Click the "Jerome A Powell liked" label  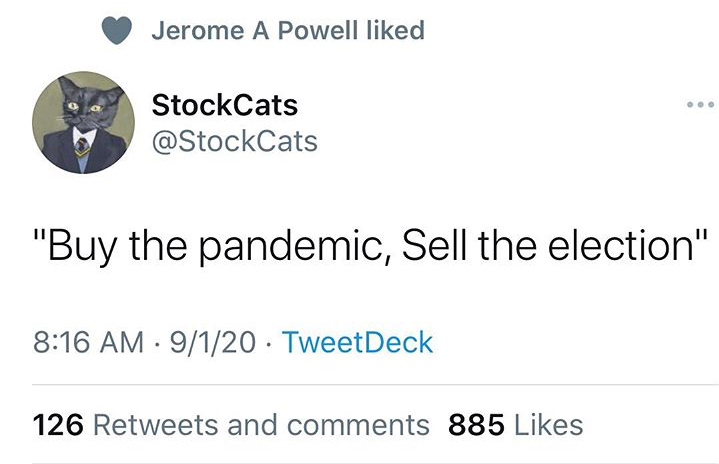(x=288, y=31)
